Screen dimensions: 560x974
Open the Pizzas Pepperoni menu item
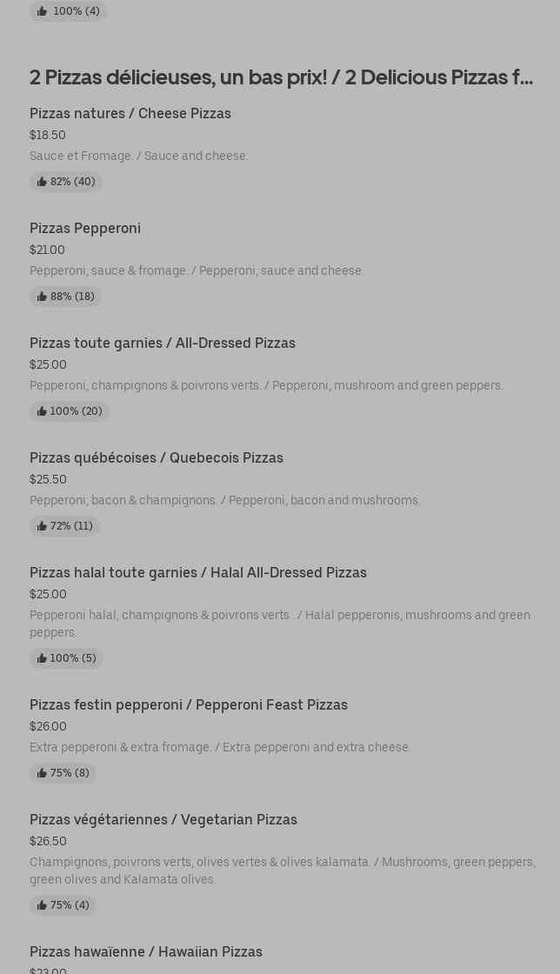85,228
